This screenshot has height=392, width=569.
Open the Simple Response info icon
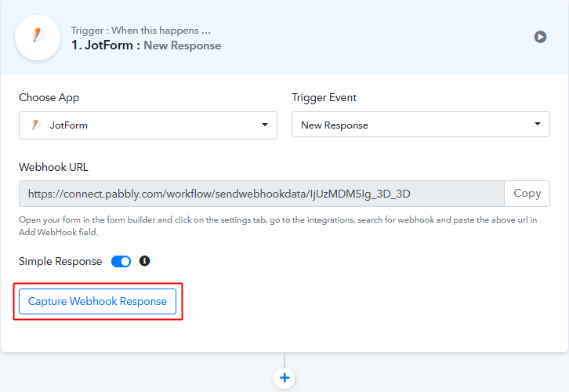click(144, 261)
